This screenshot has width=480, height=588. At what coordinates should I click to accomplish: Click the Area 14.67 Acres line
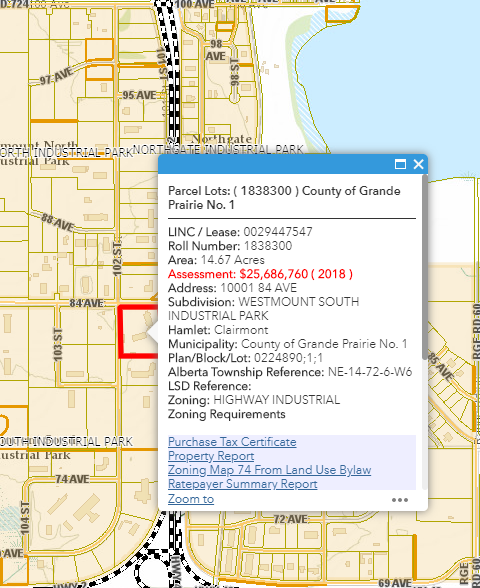point(216,260)
